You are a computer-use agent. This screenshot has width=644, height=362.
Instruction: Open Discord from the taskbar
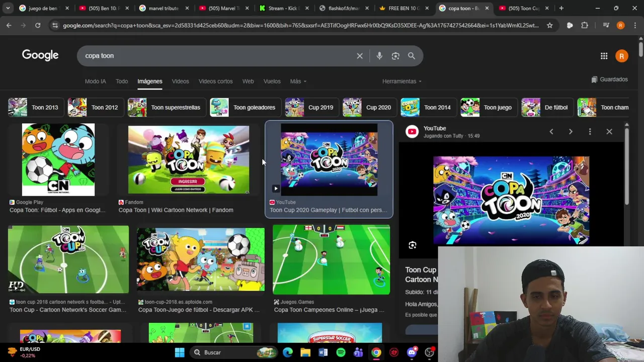412,352
